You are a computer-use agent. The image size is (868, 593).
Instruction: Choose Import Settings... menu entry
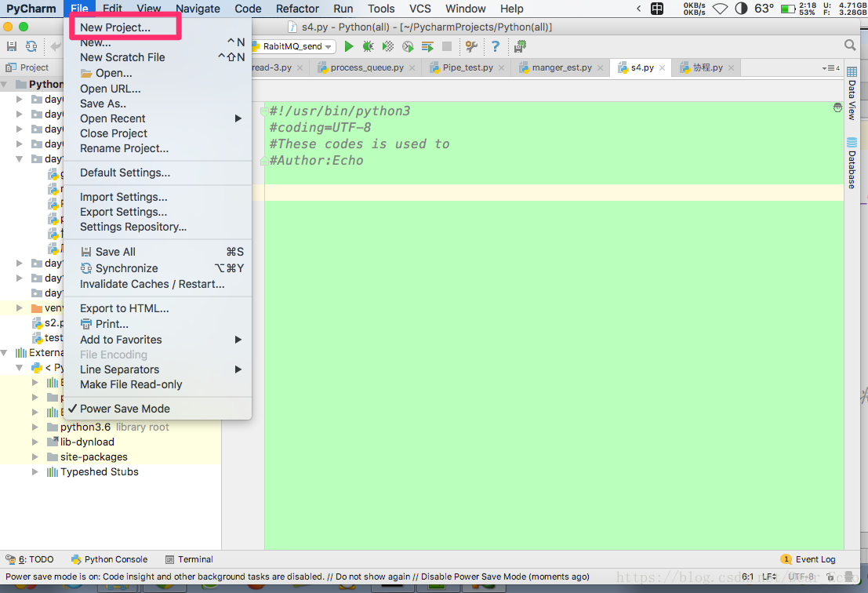[x=158, y=197]
